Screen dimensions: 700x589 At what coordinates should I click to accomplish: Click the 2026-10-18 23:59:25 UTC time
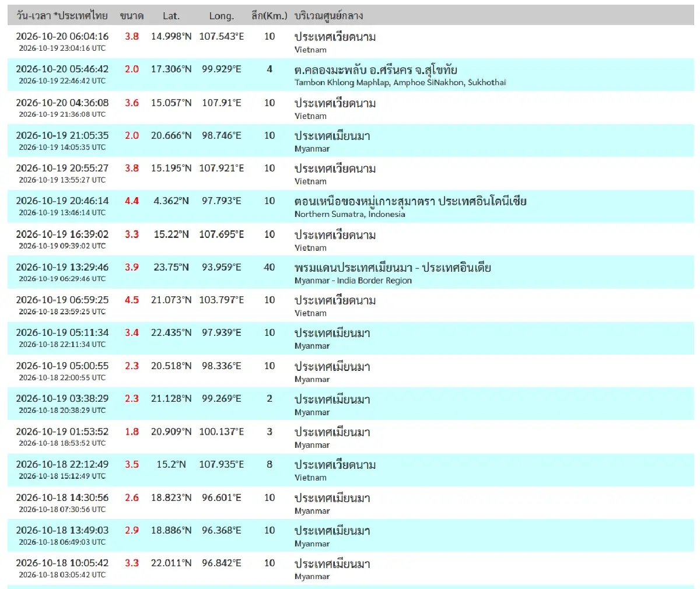pyautogui.click(x=62, y=312)
